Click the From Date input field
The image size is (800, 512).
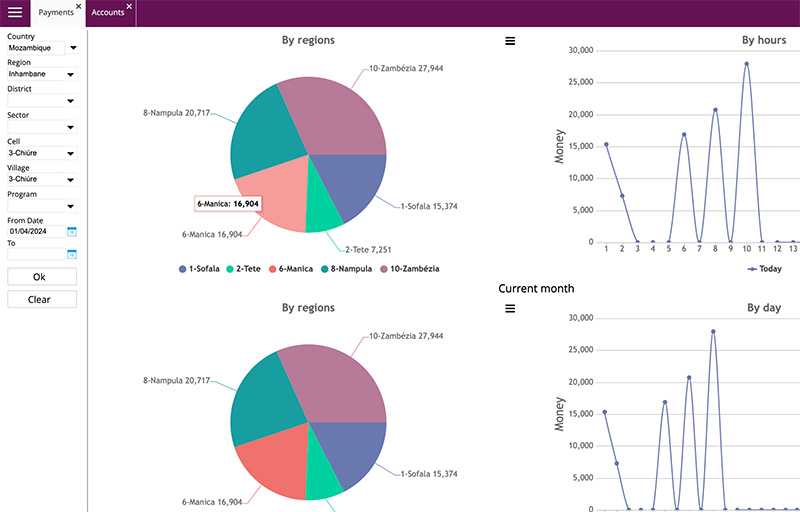[36, 232]
